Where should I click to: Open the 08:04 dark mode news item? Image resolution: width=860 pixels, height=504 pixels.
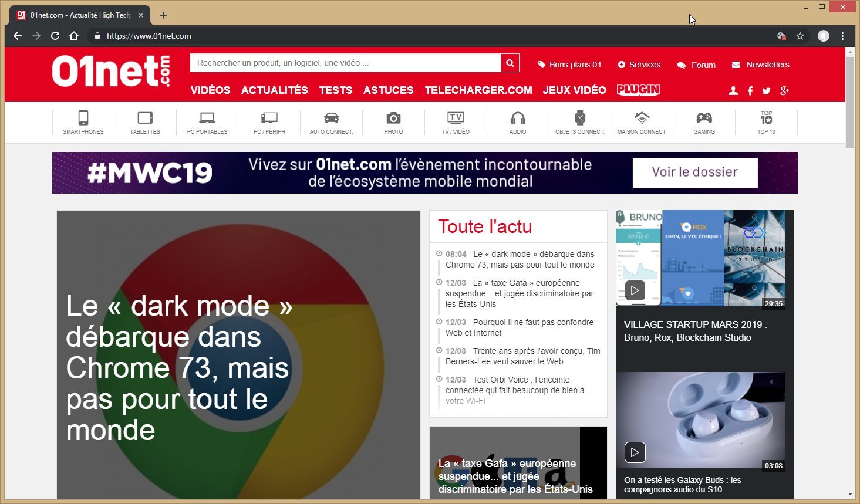point(520,259)
